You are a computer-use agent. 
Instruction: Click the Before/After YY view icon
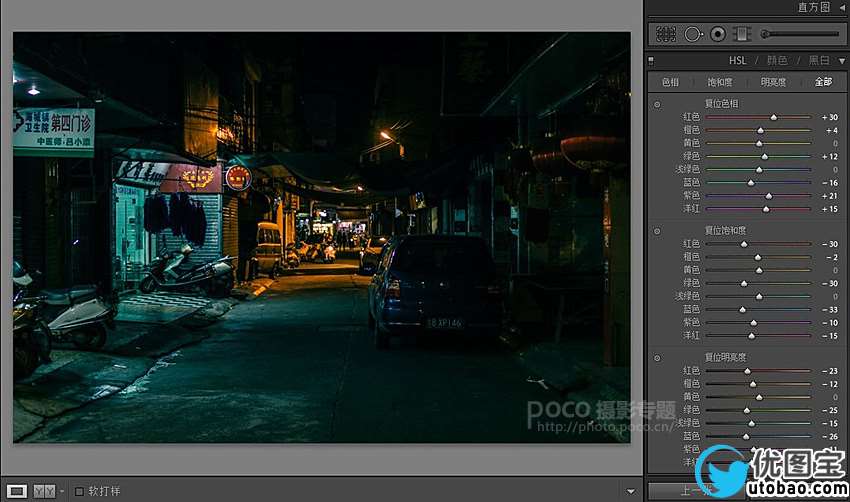(x=44, y=491)
